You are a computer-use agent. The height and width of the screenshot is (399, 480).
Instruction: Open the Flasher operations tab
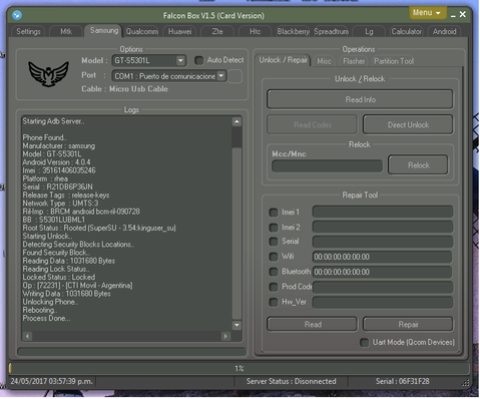click(354, 61)
